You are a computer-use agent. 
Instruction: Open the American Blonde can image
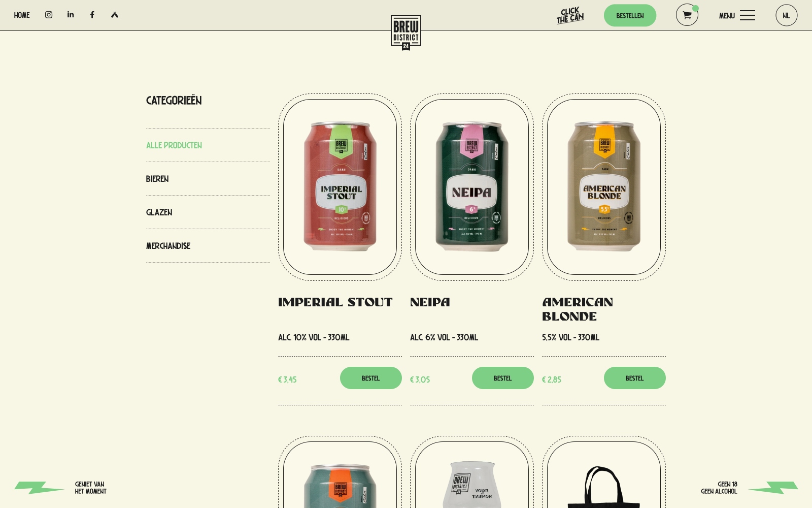click(x=604, y=187)
